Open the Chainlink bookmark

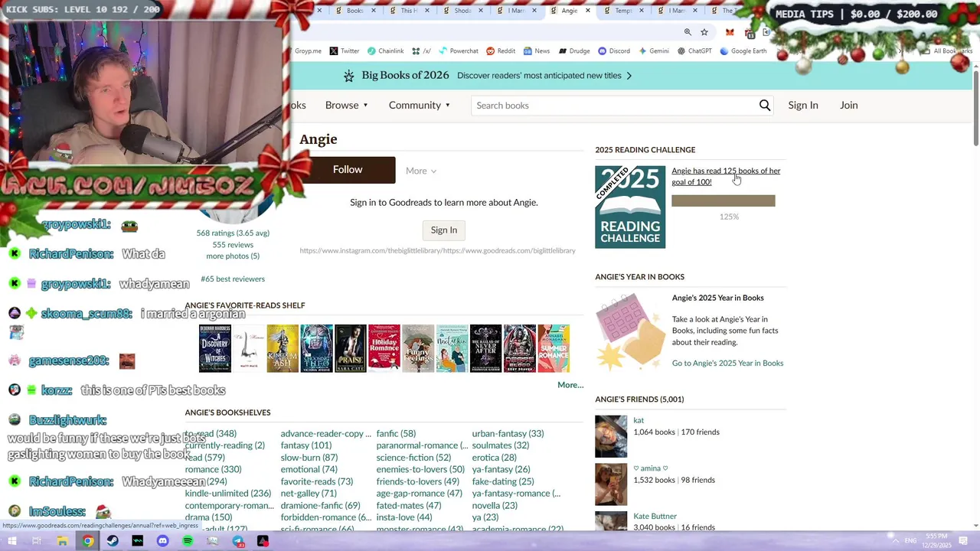pos(385,51)
